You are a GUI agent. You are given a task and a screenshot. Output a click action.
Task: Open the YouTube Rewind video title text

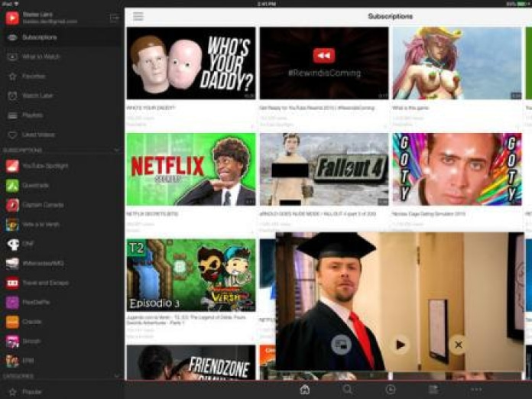click(x=317, y=108)
